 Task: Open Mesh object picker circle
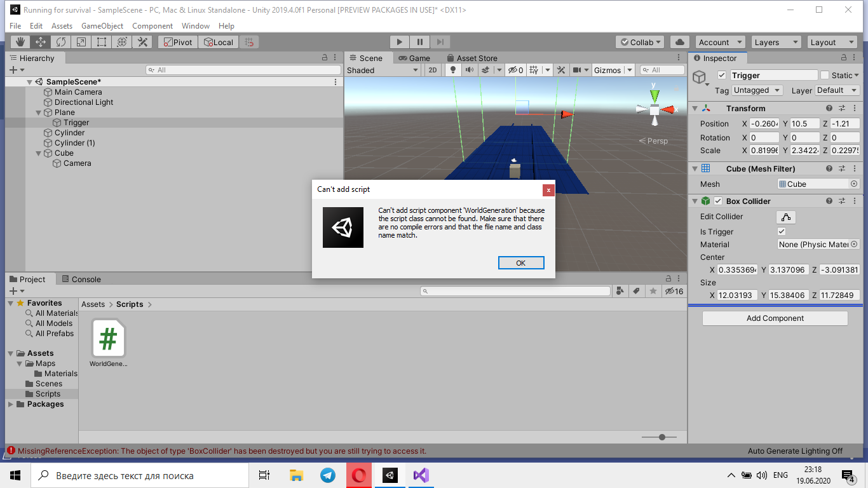coord(854,184)
